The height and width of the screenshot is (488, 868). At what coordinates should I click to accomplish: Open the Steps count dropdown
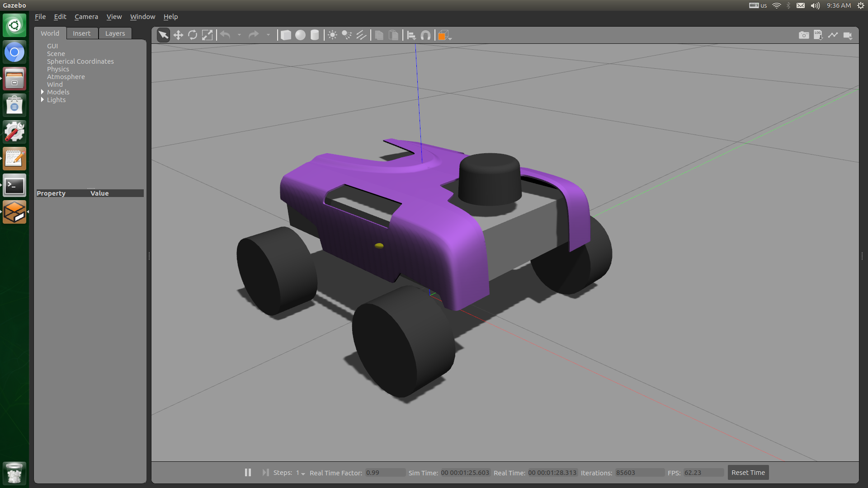coord(301,473)
